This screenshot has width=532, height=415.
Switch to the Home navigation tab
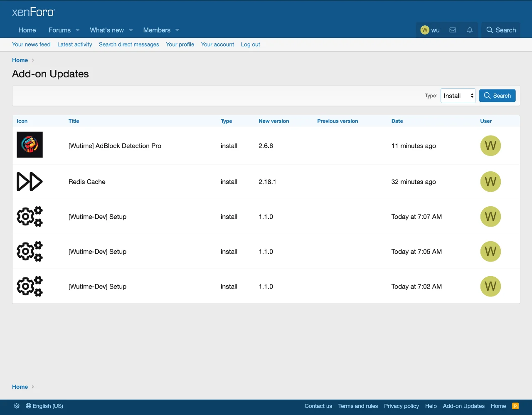pyautogui.click(x=27, y=30)
